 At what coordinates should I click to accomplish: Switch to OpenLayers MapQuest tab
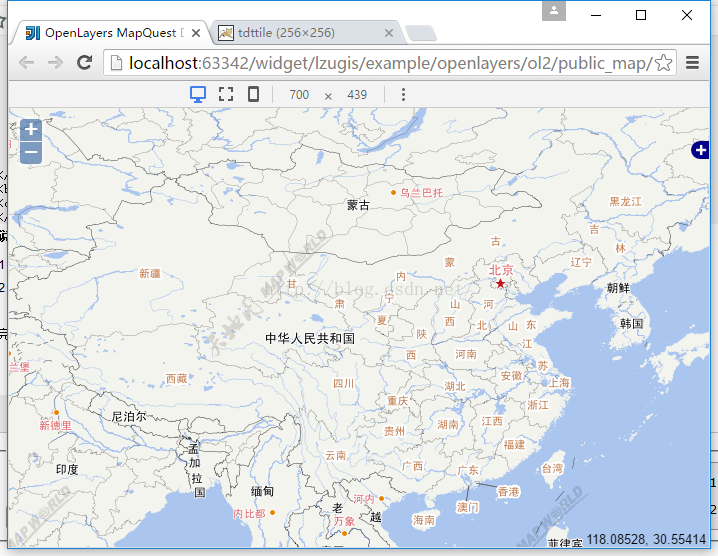point(110,33)
